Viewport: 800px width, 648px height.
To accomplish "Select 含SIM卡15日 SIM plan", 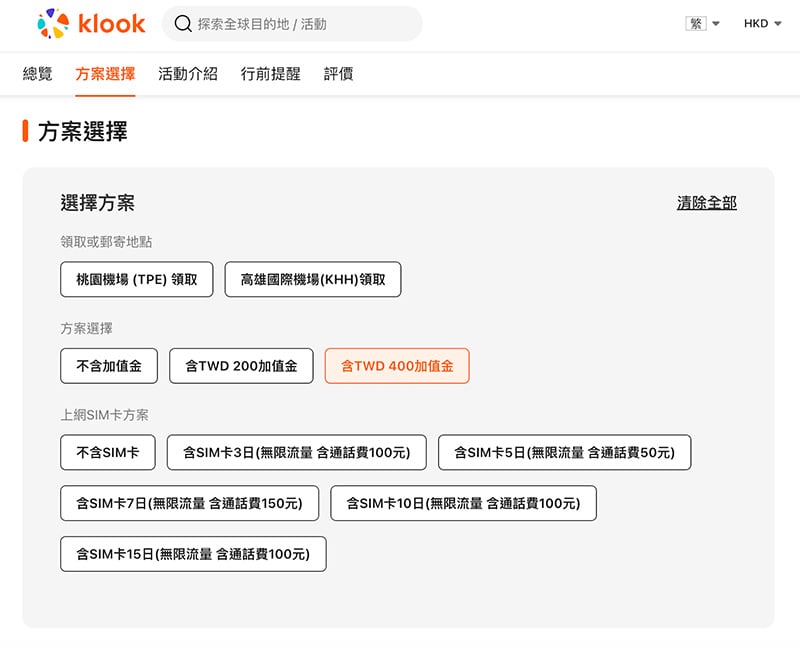I will click(x=193, y=554).
